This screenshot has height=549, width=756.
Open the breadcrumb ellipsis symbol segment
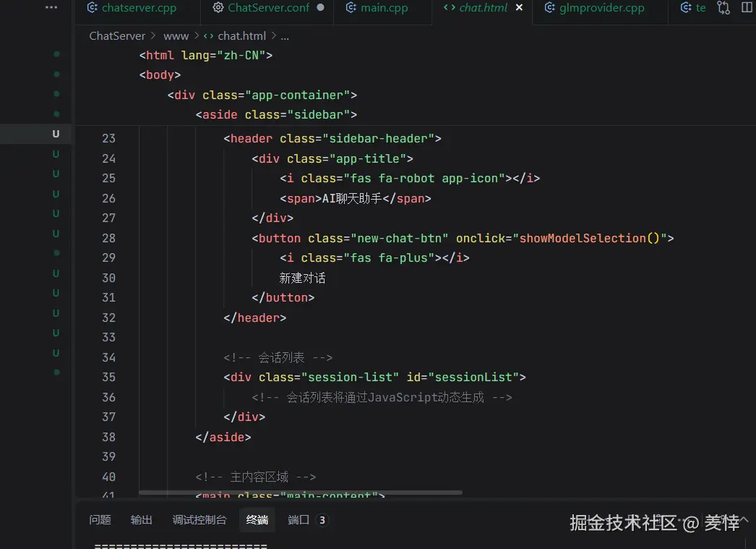tap(285, 36)
